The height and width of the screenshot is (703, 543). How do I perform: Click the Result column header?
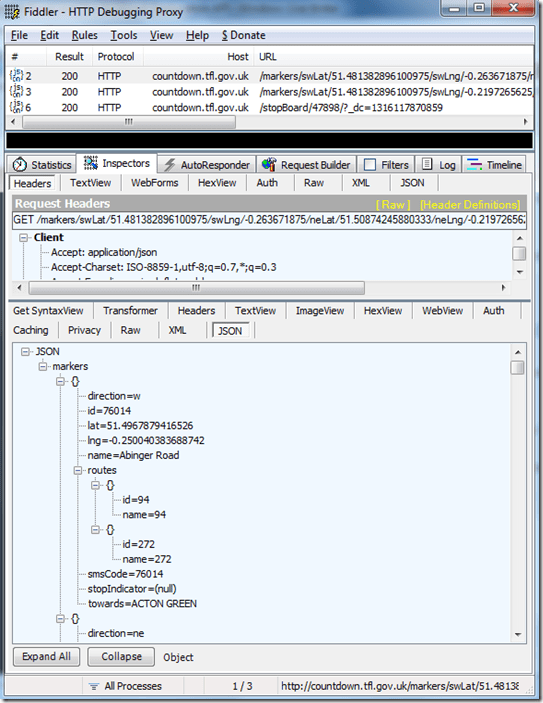70,57
